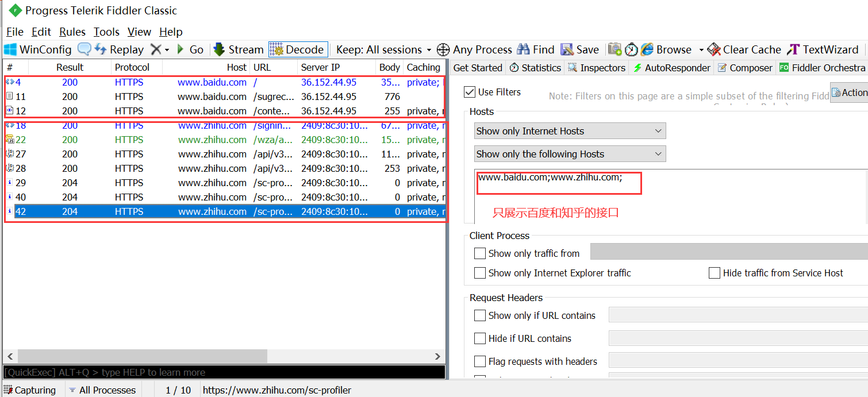This screenshot has width=868, height=397.
Task: Switch to the Fiddler Orchestra tab
Action: 823,68
